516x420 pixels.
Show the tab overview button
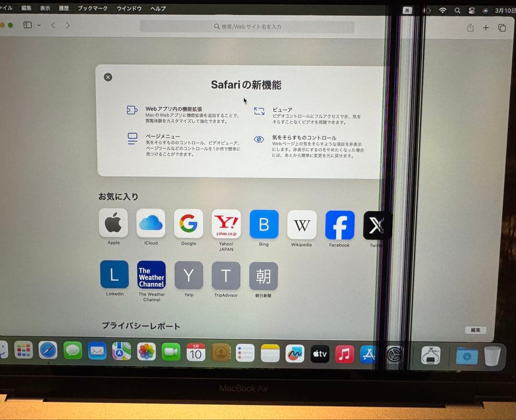(502, 28)
